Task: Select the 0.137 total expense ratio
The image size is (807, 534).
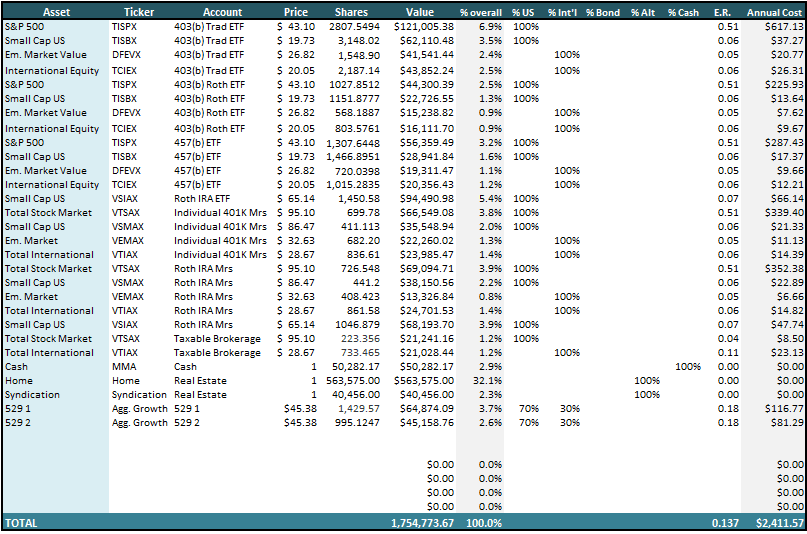Action: (x=725, y=523)
